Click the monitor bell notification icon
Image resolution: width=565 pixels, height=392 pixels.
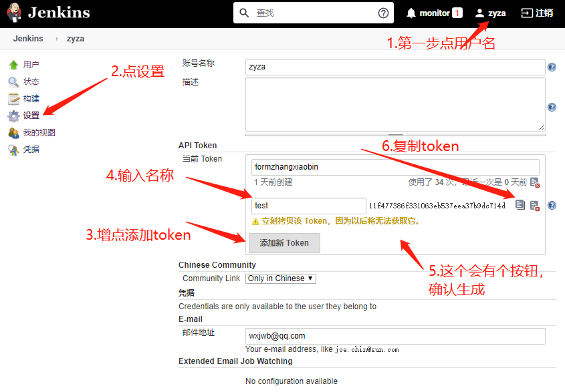(x=411, y=13)
